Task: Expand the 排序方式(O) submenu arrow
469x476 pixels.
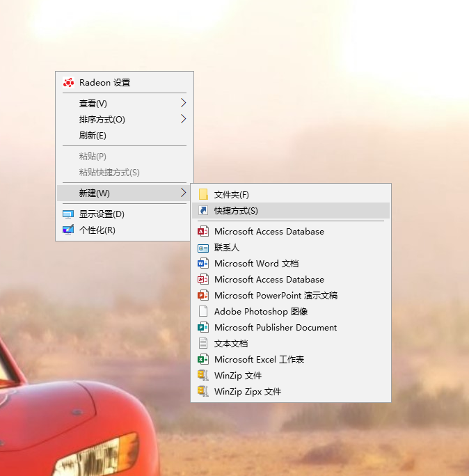Action: pos(183,119)
